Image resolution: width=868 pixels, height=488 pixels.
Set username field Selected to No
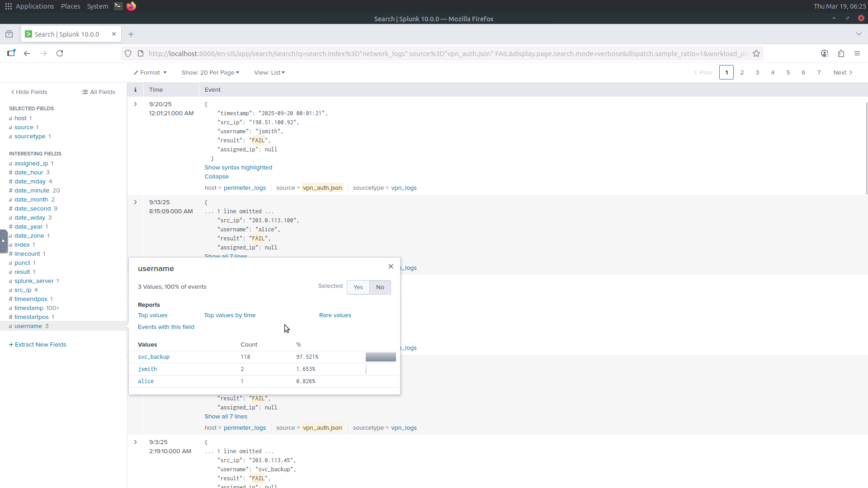[380, 287]
